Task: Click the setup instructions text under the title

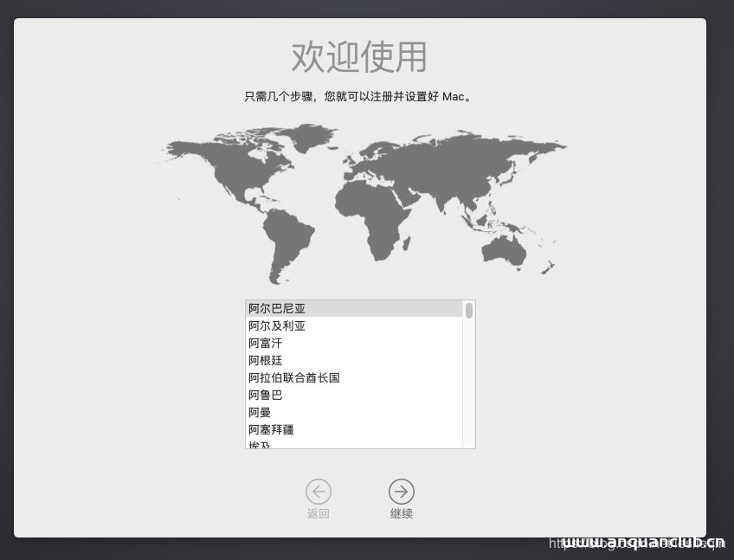Action: 357,96
